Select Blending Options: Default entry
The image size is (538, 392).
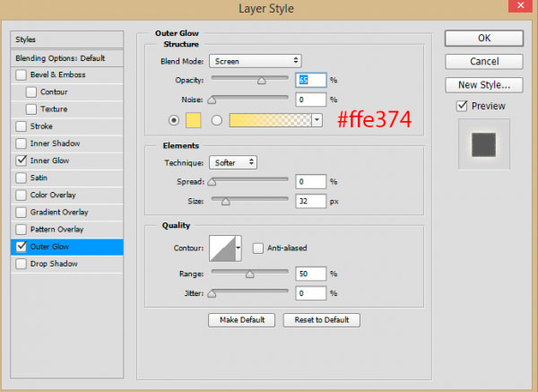[x=67, y=58]
